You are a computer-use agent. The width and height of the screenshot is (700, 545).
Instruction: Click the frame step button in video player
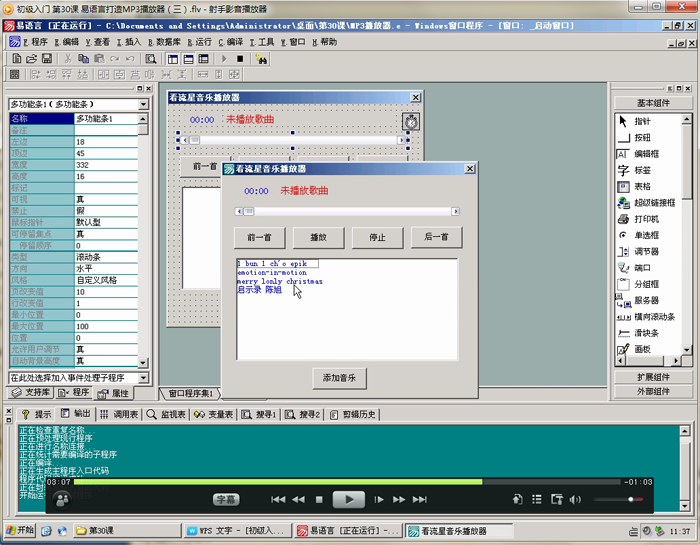[379, 499]
